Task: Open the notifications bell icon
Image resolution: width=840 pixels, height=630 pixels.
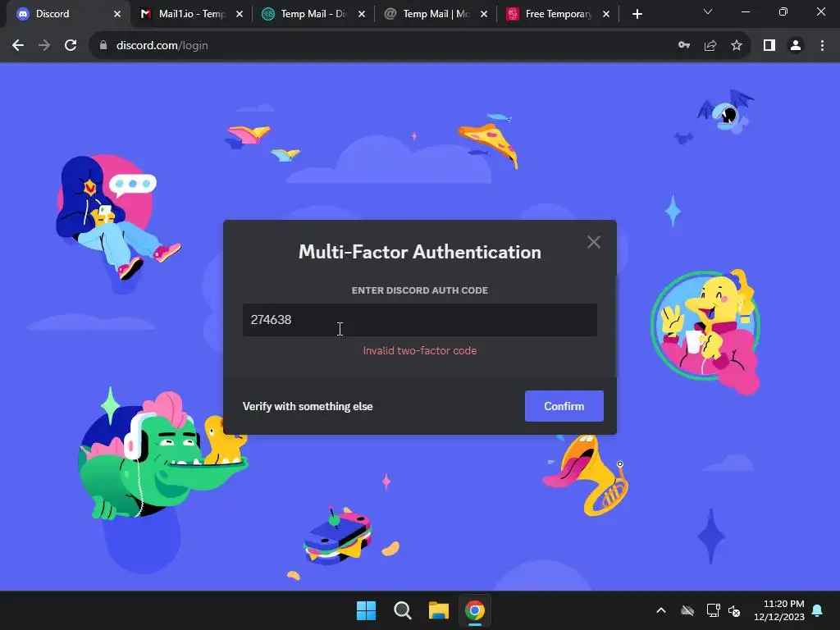Action: pos(818,610)
